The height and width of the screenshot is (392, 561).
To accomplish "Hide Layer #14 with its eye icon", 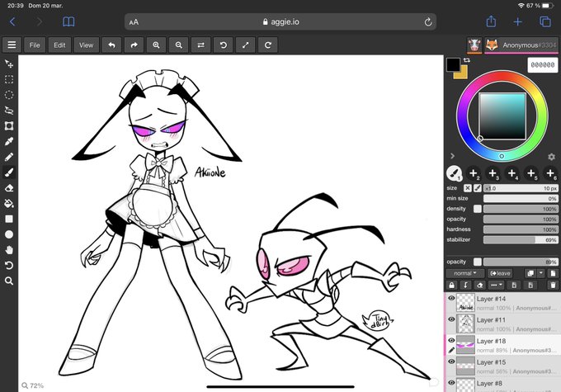I will coord(451,298).
